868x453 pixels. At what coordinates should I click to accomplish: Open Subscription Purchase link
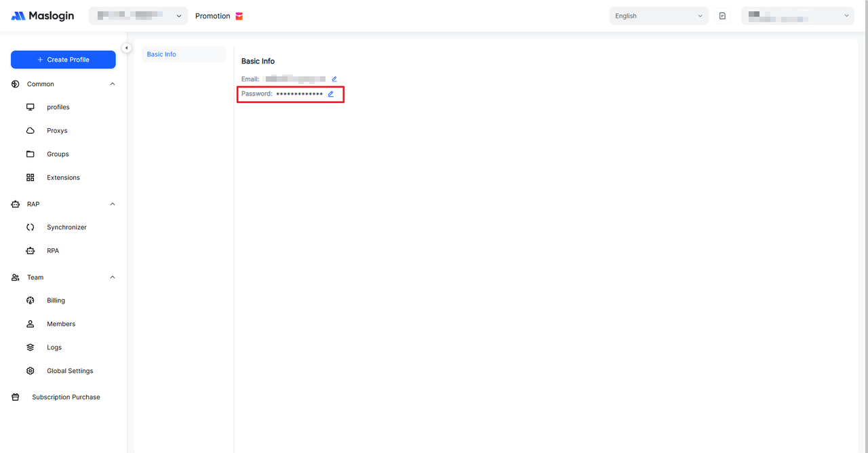(x=66, y=397)
